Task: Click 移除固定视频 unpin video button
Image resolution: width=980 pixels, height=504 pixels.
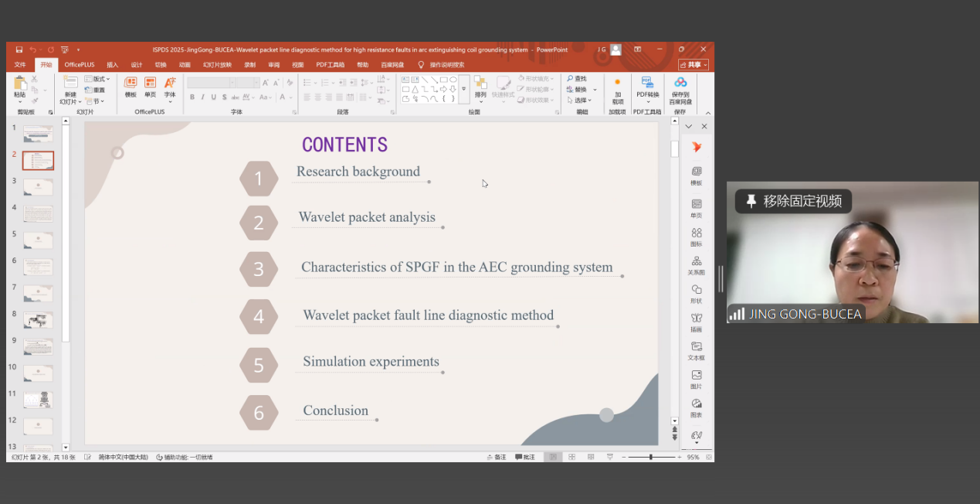Action: [x=794, y=201]
